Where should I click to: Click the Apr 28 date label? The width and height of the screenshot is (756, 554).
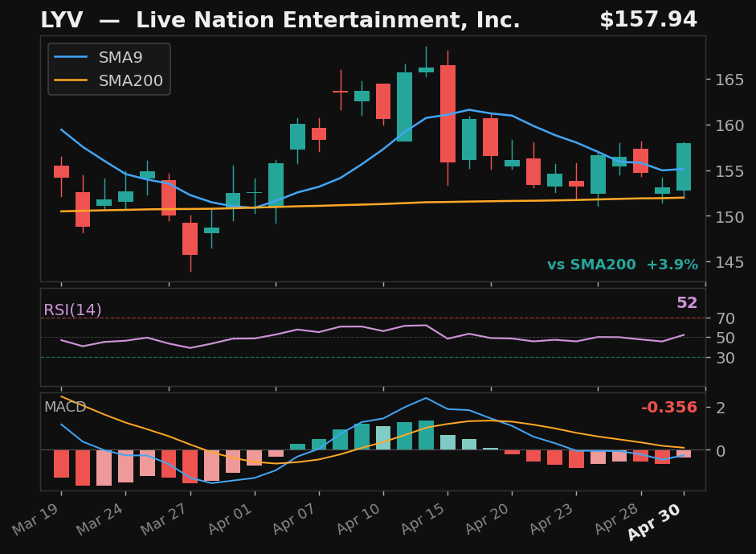pyautogui.click(x=618, y=519)
